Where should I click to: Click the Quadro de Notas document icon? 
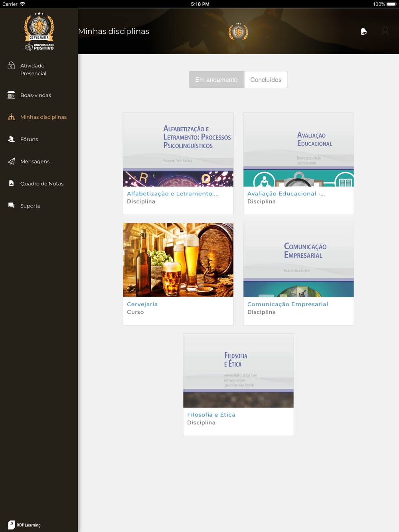tap(11, 183)
